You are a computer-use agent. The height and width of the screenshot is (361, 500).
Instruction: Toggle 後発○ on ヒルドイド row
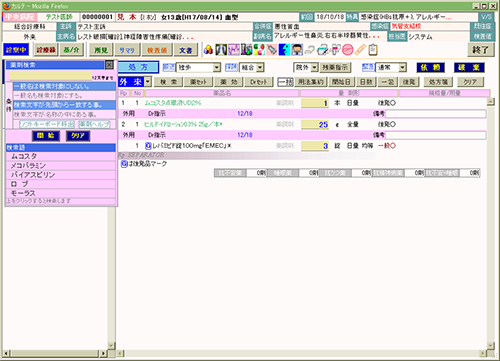click(387, 124)
